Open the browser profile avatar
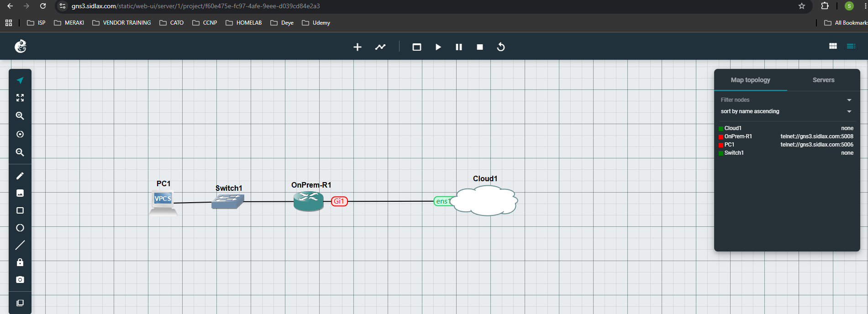 [x=849, y=6]
